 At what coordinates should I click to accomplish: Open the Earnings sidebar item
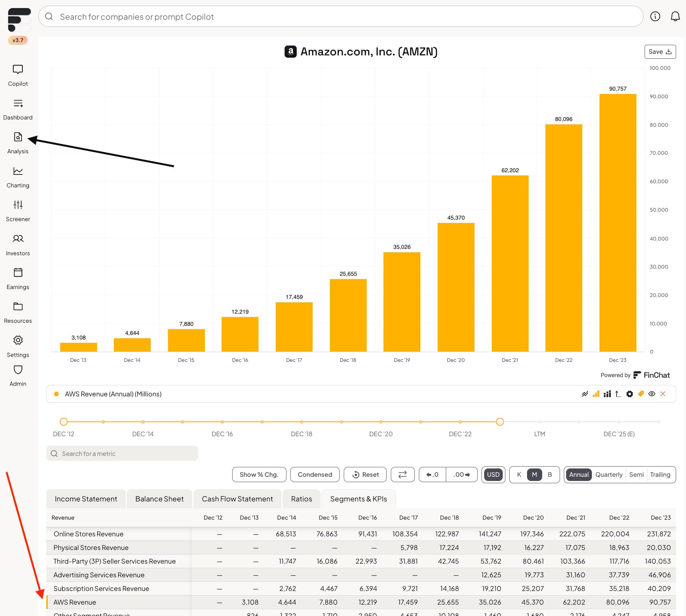point(18,279)
